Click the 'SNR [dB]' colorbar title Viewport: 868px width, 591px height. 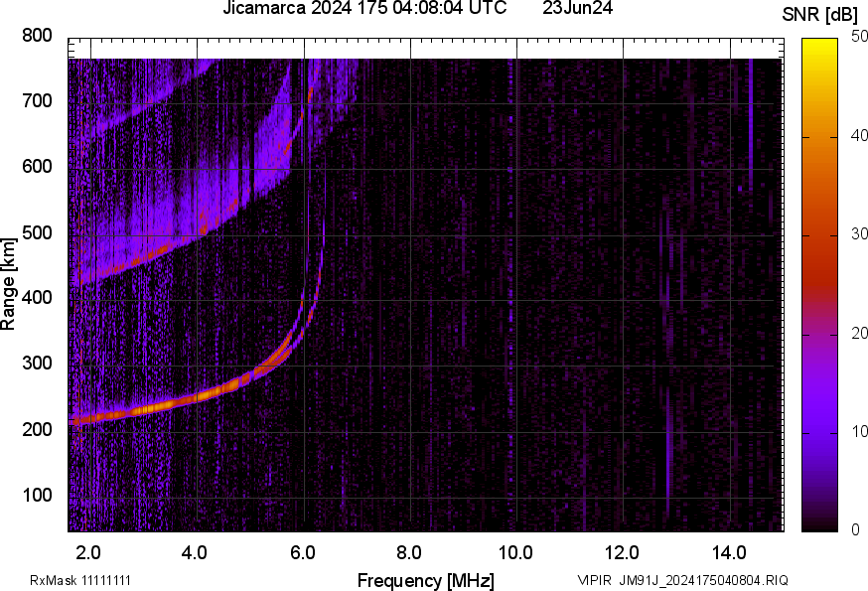click(x=819, y=15)
